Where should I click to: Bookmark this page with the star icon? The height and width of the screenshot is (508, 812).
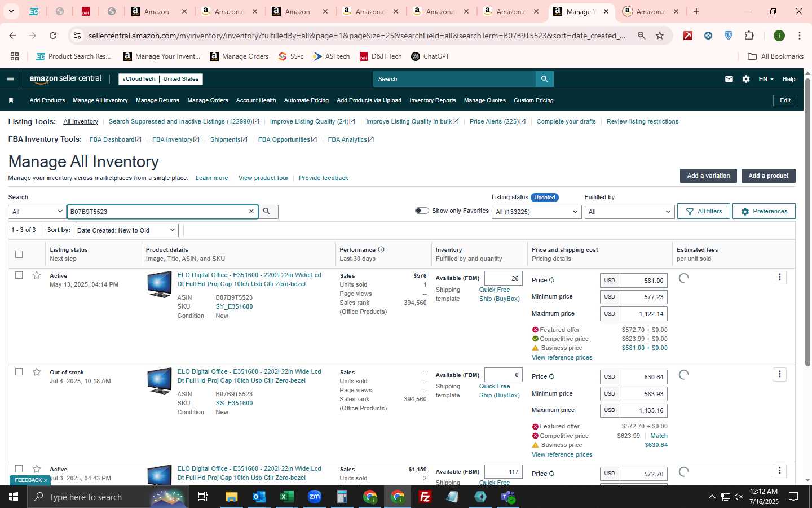pos(660,36)
